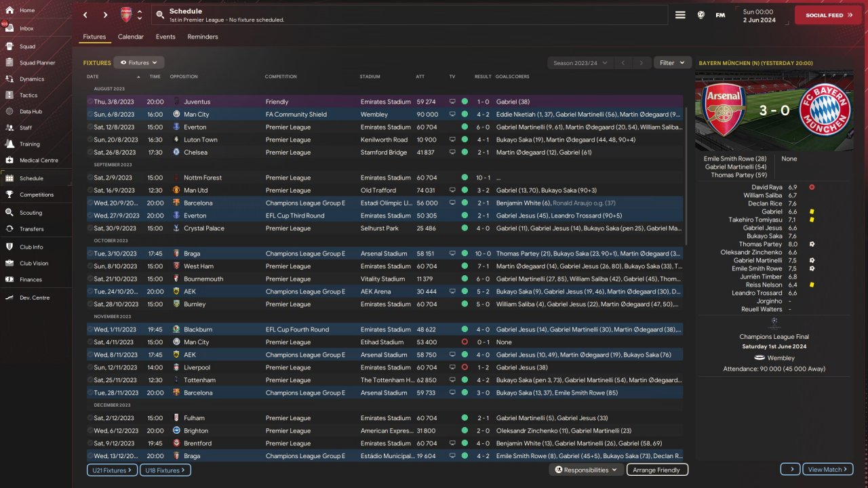Click the TV icon on the Juventus row
Image resolution: width=868 pixels, height=488 pixels.
(452, 102)
